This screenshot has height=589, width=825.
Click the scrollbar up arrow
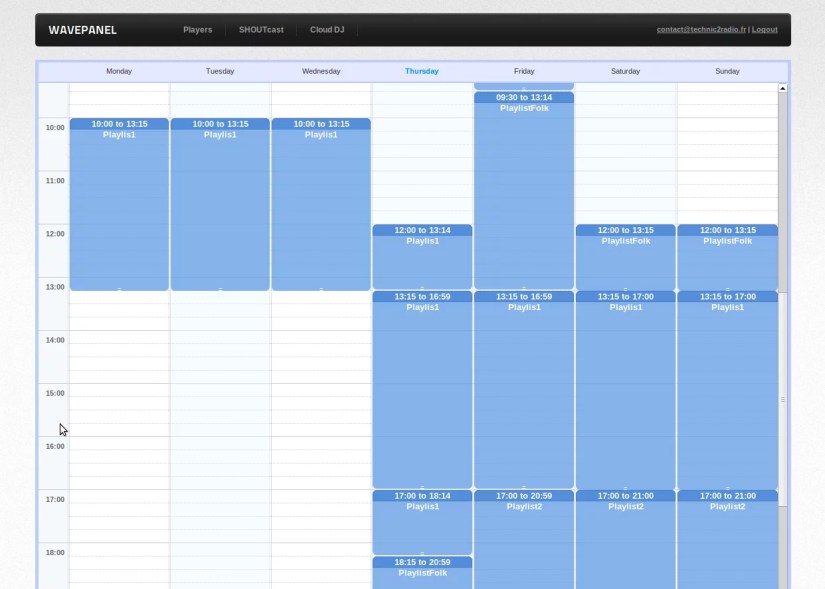[783, 88]
